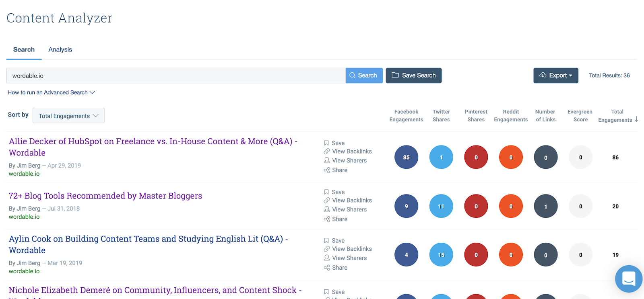Viewport: 644px width, 299px height.
Task: Click the Twitter Shares column header
Action: tap(441, 116)
